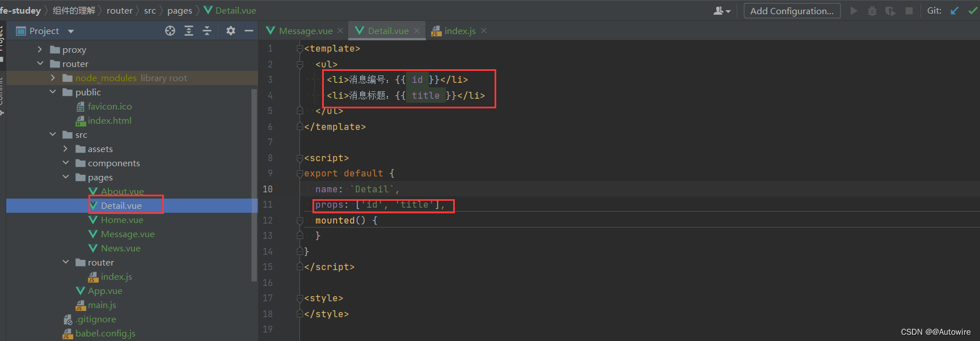Viewport: 980px width, 341px height.
Task: Fold the style block on line 17
Action: pyautogui.click(x=299, y=298)
